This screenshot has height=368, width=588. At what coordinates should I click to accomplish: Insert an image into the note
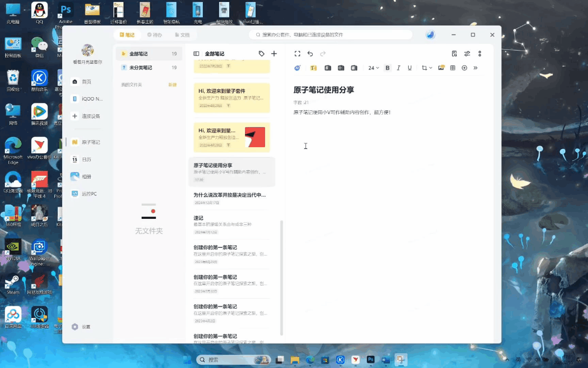pos(441,68)
